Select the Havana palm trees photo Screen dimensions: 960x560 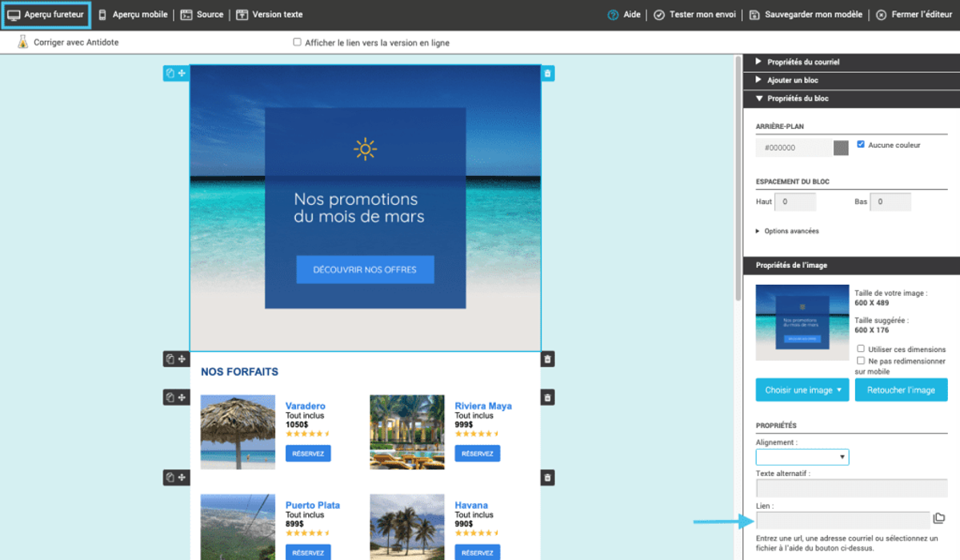407,526
